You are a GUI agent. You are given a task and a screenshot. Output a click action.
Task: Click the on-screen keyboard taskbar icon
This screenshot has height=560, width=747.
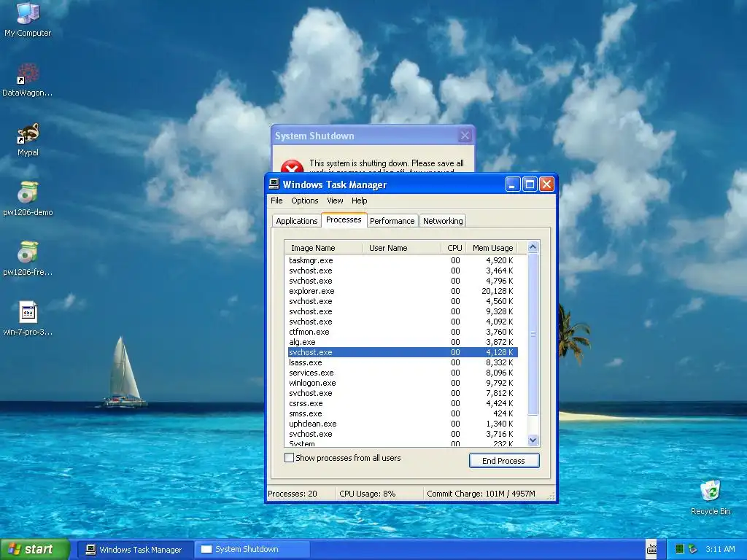pyautogui.click(x=651, y=548)
